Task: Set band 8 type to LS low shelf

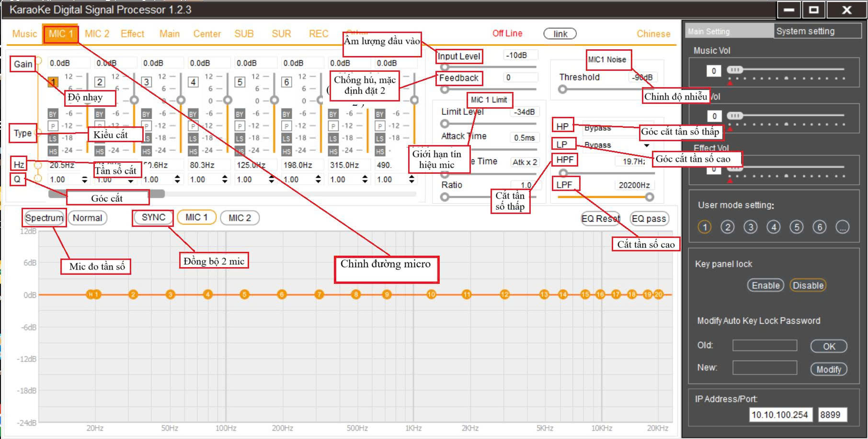Action: 380,138
